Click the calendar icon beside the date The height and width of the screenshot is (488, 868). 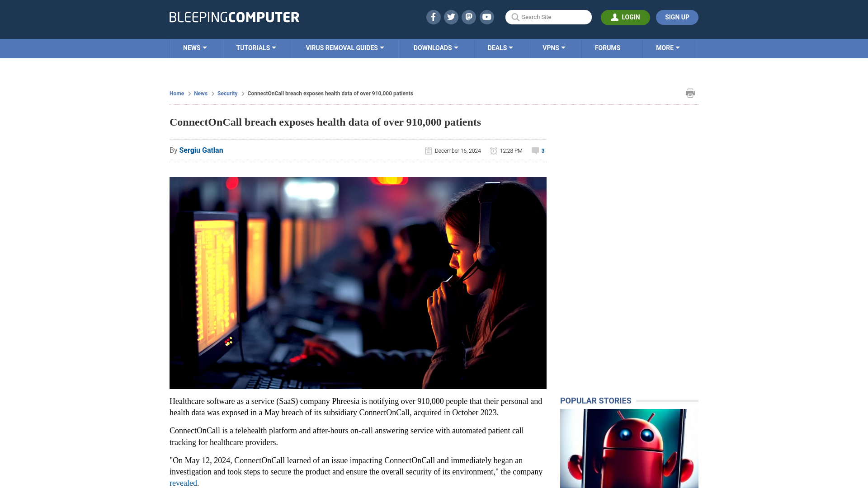point(429,151)
